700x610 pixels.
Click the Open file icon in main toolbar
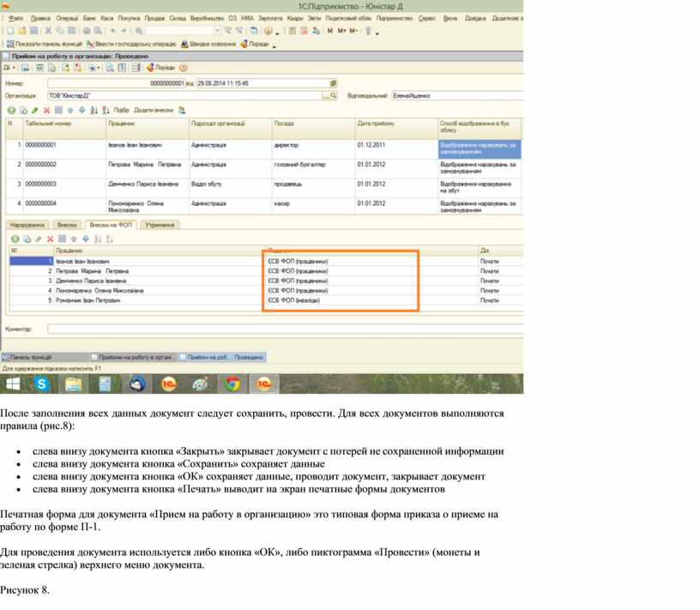22,31
